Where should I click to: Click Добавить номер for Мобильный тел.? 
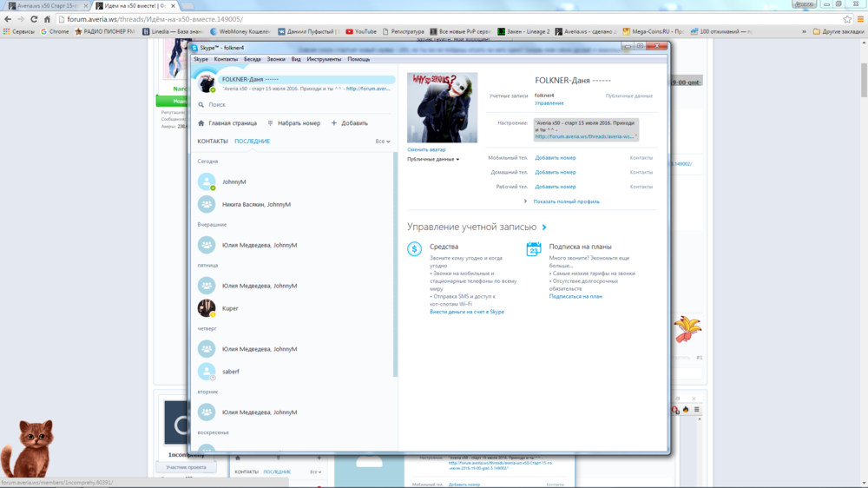[x=555, y=158]
